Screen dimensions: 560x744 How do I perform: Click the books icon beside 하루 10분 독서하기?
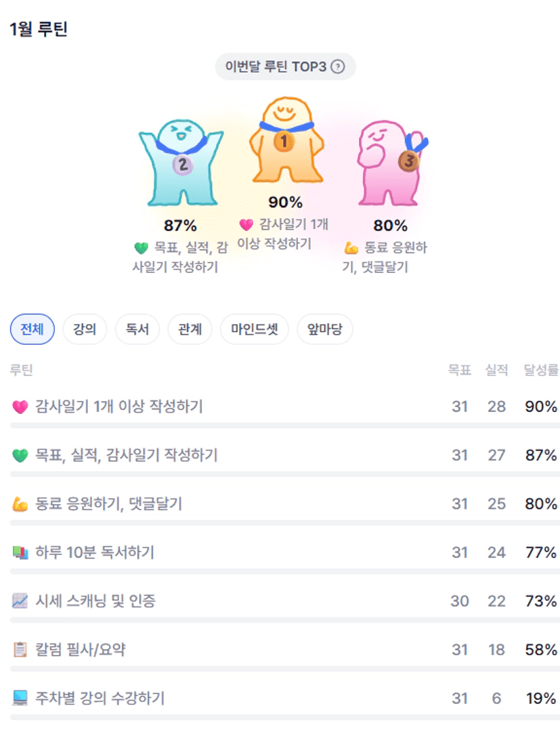click(x=20, y=554)
